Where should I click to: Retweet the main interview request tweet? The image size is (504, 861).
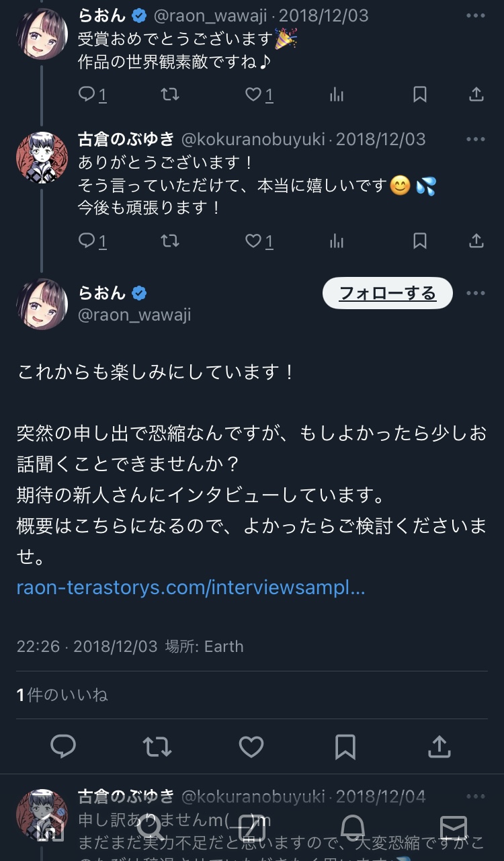157,746
